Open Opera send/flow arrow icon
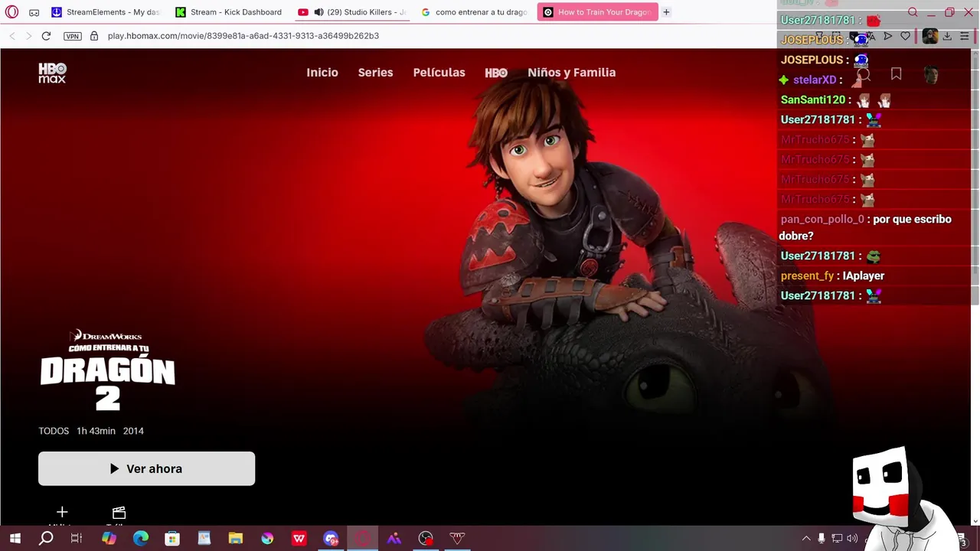Image resolution: width=980 pixels, height=551 pixels. click(x=888, y=36)
